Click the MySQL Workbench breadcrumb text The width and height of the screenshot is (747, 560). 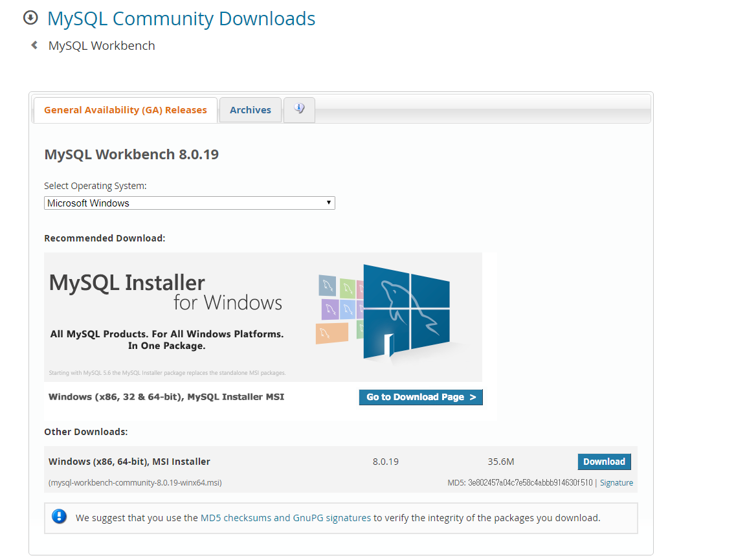(102, 46)
